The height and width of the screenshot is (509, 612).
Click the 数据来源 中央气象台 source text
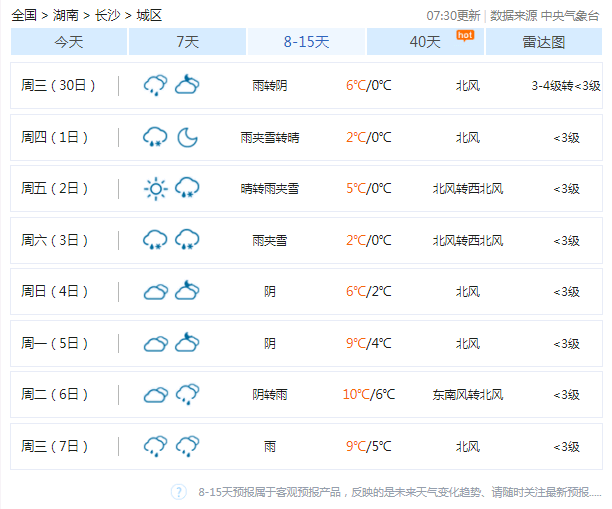(544, 16)
